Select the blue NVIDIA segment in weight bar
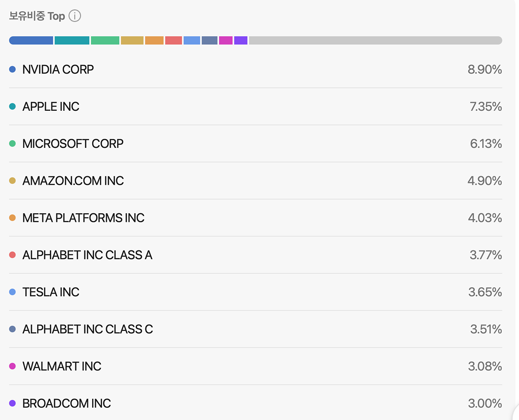519x420 pixels. tap(31, 41)
